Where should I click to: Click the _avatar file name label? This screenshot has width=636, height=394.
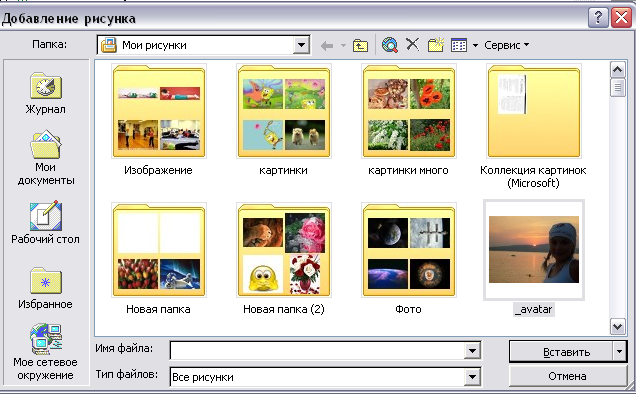[x=533, y=309]
